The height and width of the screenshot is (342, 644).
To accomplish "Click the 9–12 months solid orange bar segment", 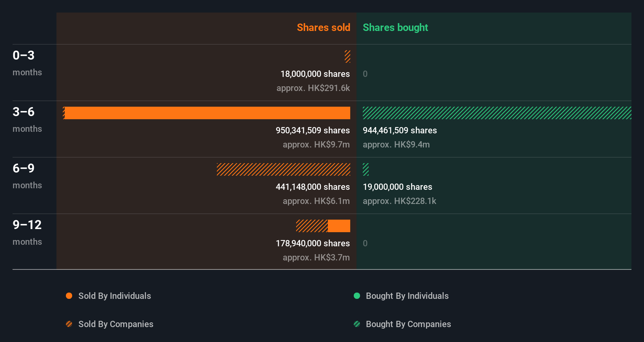I will click(x=339, y=226).
